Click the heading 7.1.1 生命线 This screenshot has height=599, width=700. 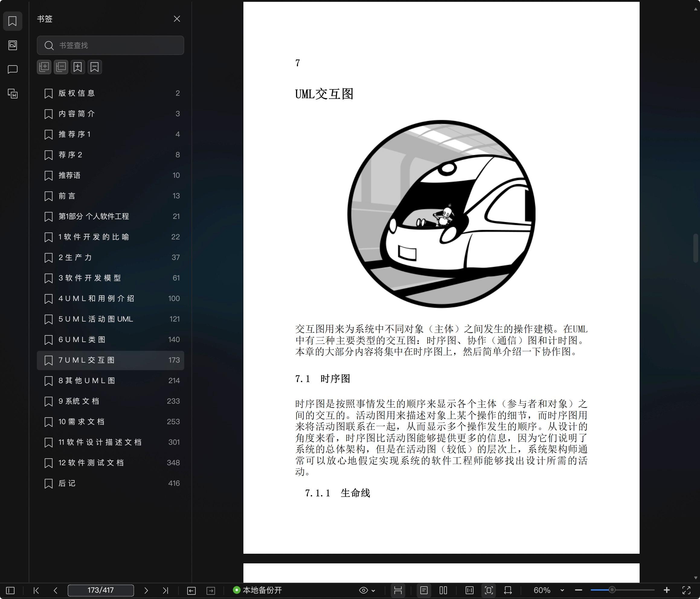(338, 493)
